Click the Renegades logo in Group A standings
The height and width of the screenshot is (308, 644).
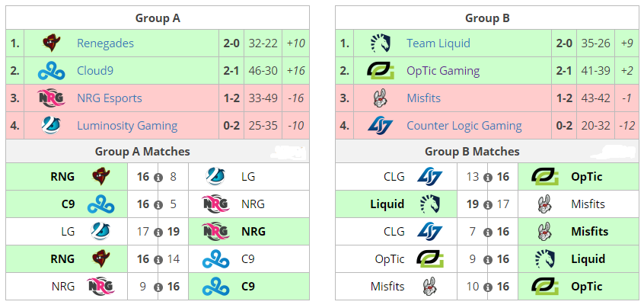pos(51,43)
